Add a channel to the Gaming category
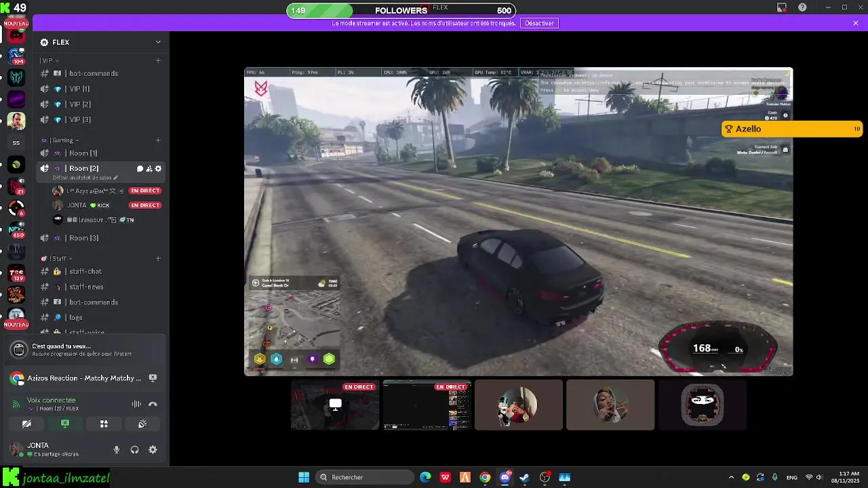The width and height of the screenshot is (868, 488). tap(158, 140)
